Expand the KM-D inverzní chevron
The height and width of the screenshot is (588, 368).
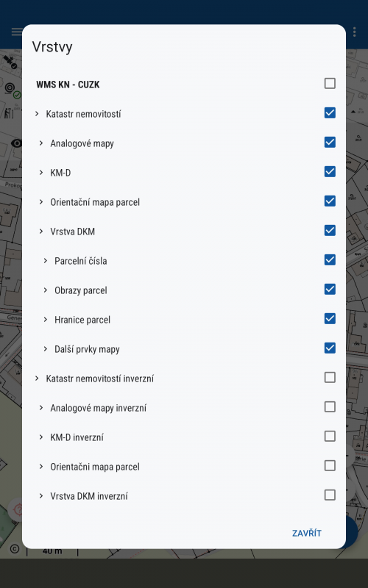tap(41, 437)
